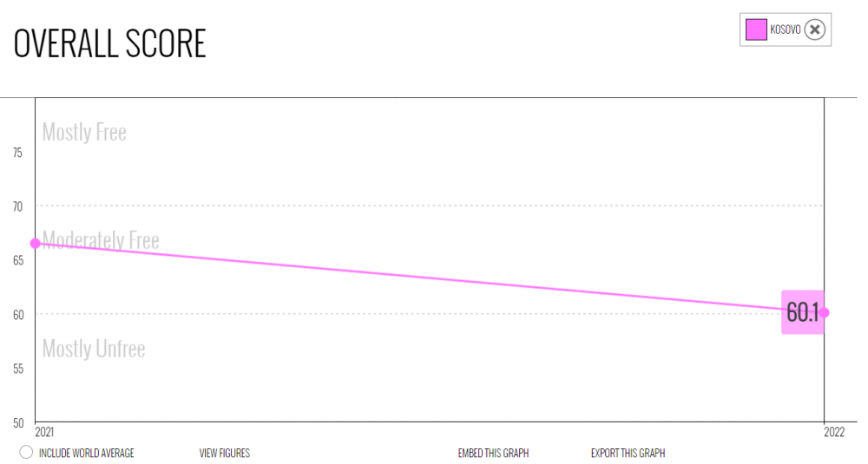The image size is (868, 464).
Task: Open the View Figures link
Action: coord(224,453)
